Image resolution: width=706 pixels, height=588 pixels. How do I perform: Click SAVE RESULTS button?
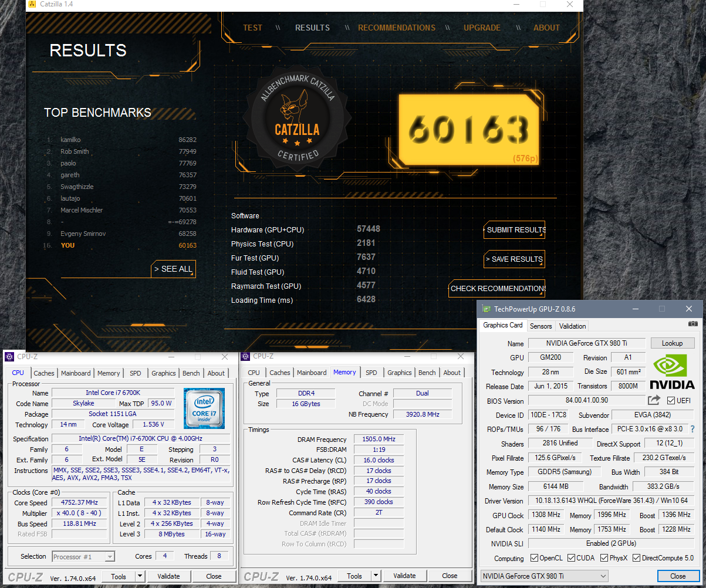point(515,259)
